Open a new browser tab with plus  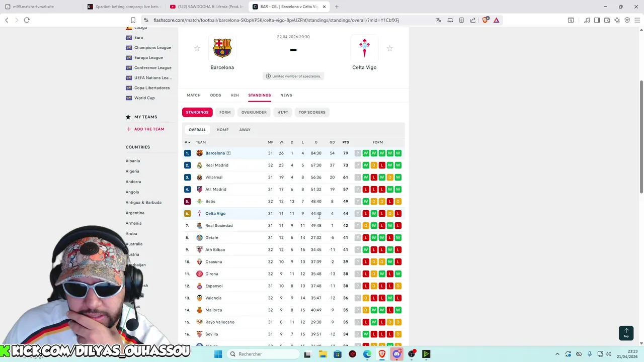click(337, 7)
